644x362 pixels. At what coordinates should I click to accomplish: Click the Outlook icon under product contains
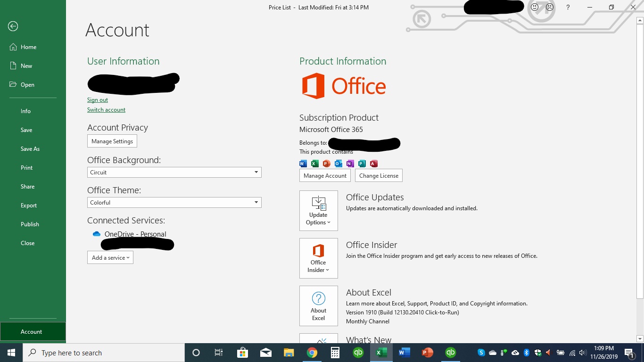tap(338, 164)
